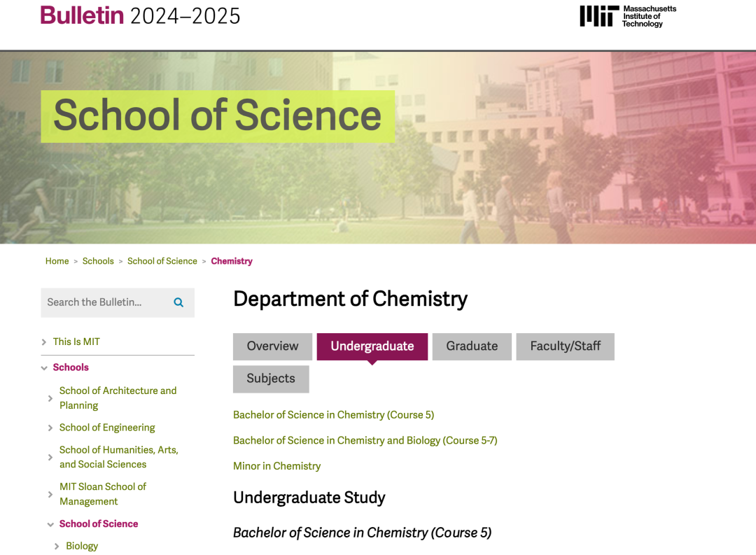Open the Overview tab

(272, 346)
